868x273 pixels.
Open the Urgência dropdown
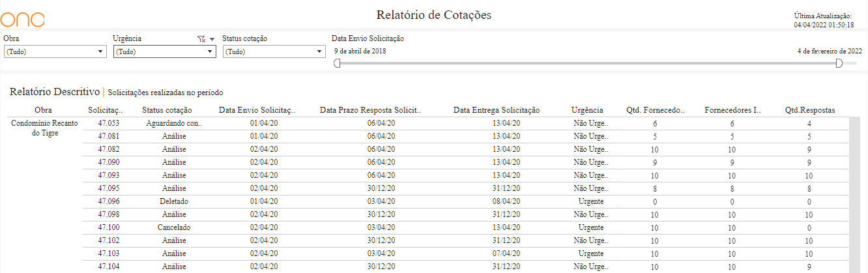(165, 51)
